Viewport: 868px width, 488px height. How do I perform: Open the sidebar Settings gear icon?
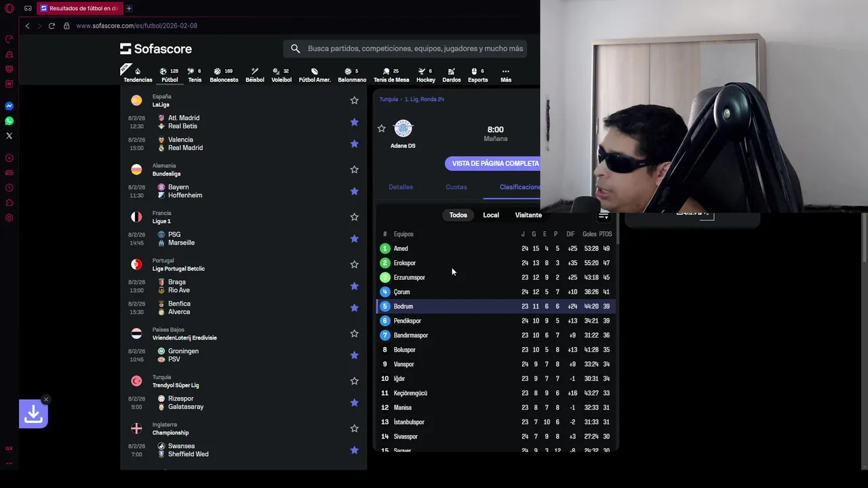9,218
